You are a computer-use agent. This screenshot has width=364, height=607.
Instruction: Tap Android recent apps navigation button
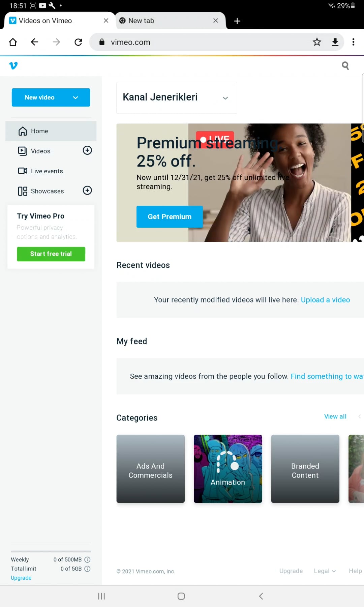click(x=101, y=596)
